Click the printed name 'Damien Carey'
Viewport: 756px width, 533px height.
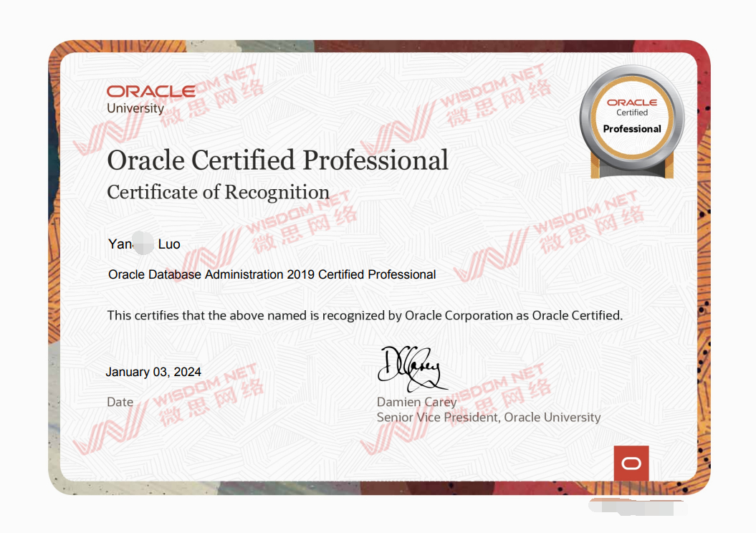coord(416,402)
